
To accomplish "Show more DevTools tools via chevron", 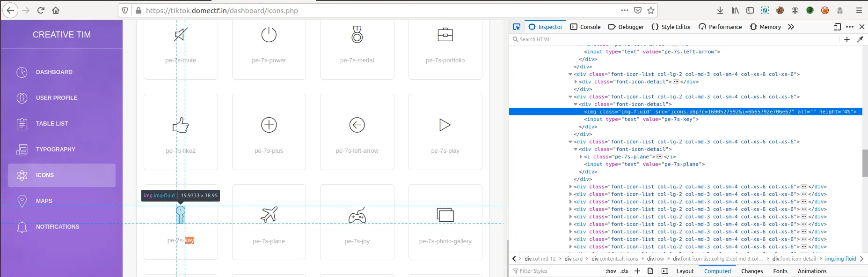I will tap(791, 27).
